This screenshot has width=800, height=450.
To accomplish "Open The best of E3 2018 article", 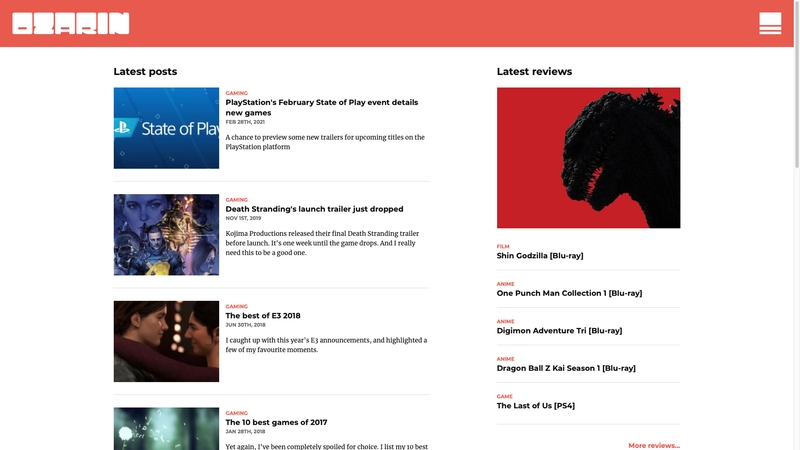I will [263, 316].
